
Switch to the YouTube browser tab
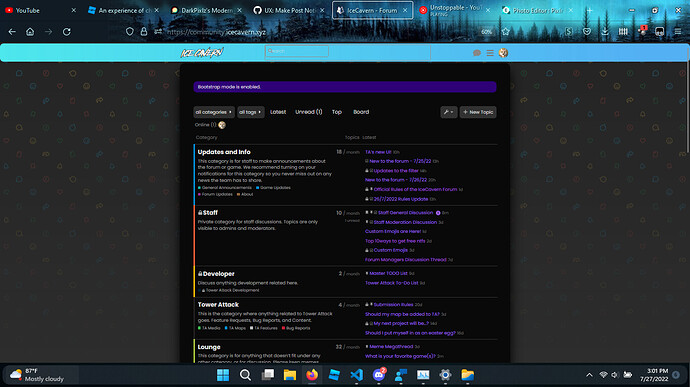click(40, 10)
